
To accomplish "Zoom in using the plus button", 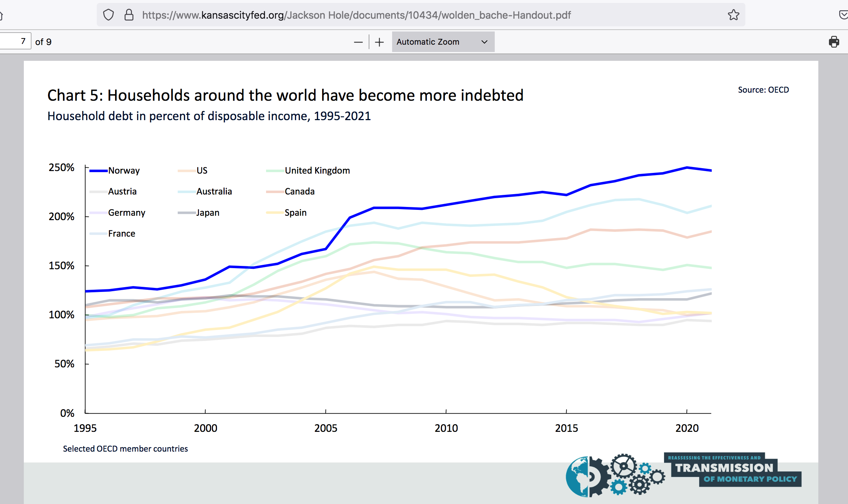I will (x=379, y=42).
